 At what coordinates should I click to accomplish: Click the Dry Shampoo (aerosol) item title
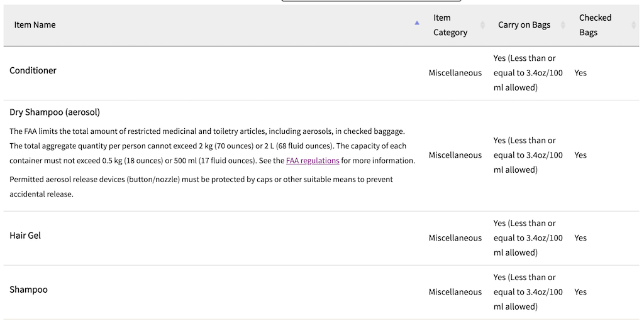point(55,112)
